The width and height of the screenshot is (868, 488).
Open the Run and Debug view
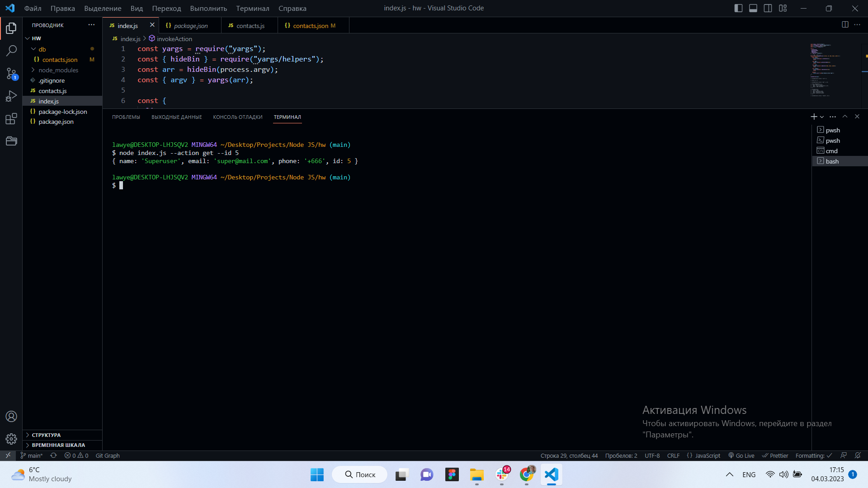[11, 96]
